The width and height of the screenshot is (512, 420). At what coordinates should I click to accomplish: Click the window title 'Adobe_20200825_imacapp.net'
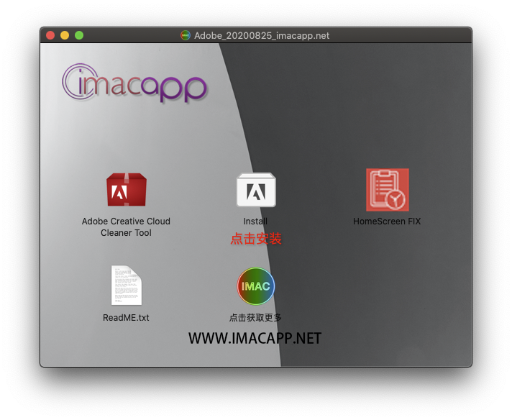coord(262,35)
